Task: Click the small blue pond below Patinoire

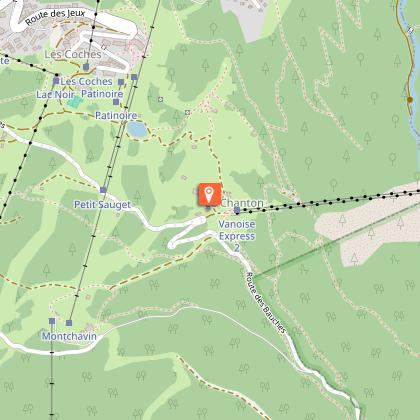Action: click(137, 130)
